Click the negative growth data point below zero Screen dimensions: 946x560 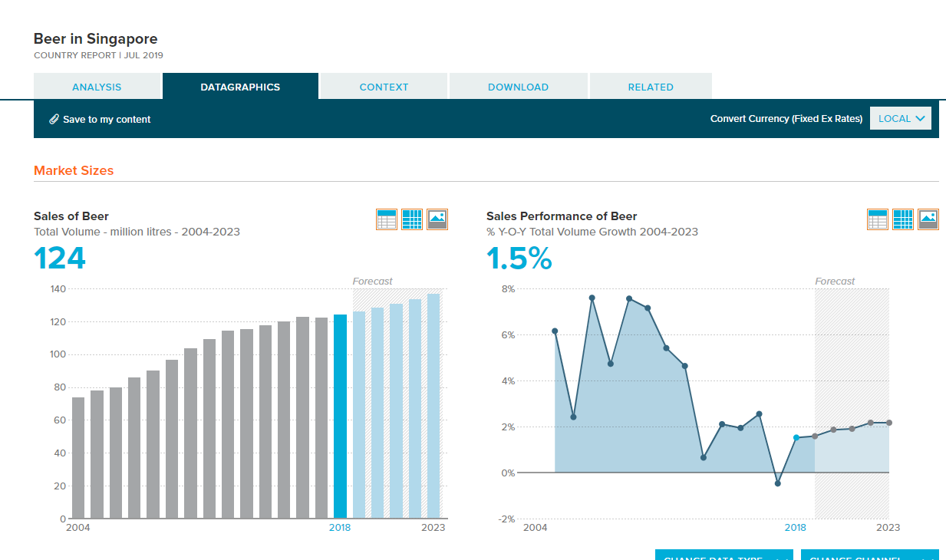[778, 483]
